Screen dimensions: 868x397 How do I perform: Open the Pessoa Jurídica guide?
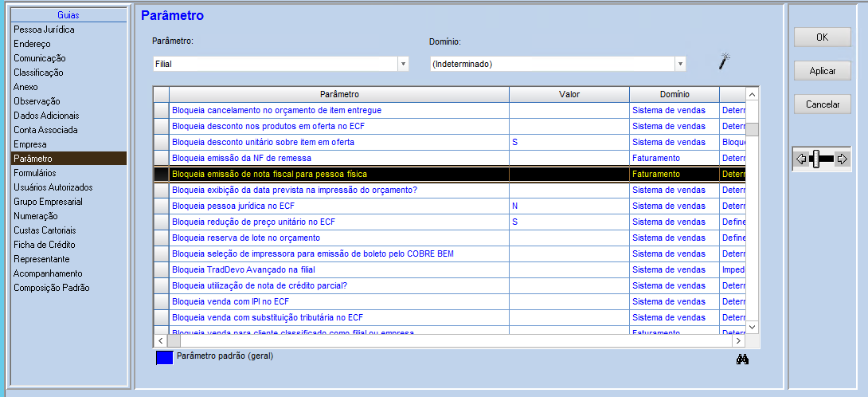[44, 29]
